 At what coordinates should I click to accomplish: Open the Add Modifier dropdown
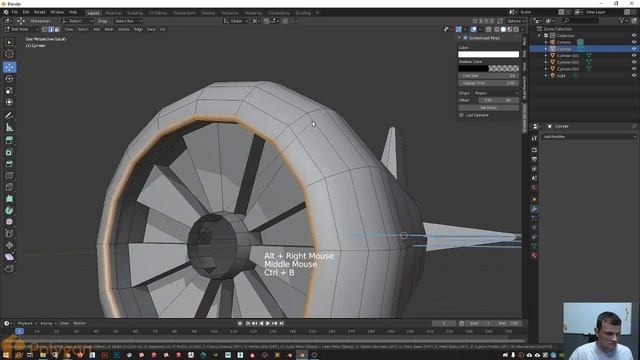589,137
